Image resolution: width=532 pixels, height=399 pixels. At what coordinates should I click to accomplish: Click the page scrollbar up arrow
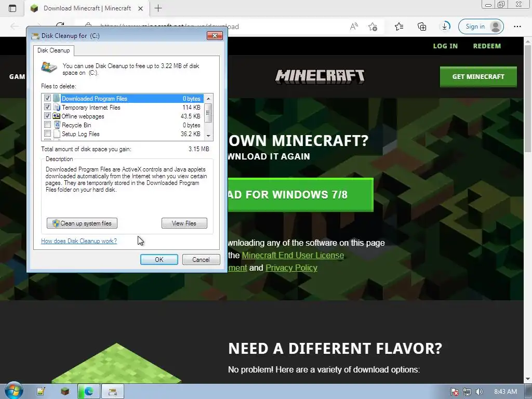click(x=528, y=42)
